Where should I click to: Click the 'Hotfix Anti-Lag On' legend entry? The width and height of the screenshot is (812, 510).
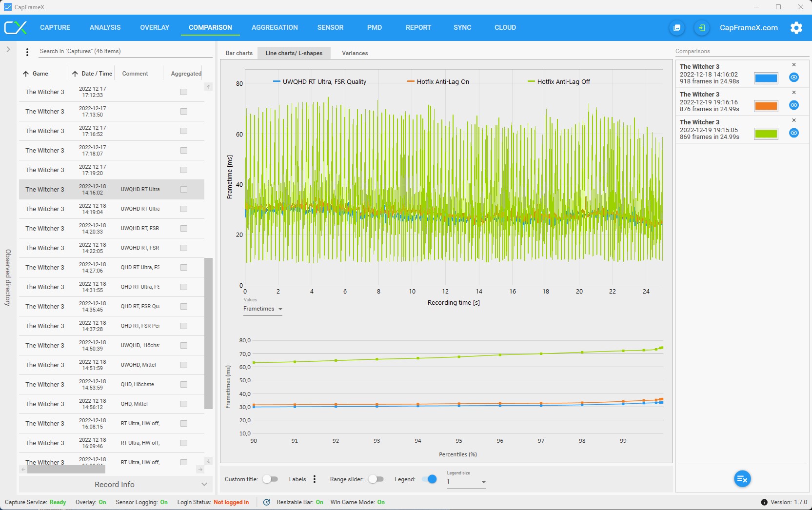(x=438, y=82)
